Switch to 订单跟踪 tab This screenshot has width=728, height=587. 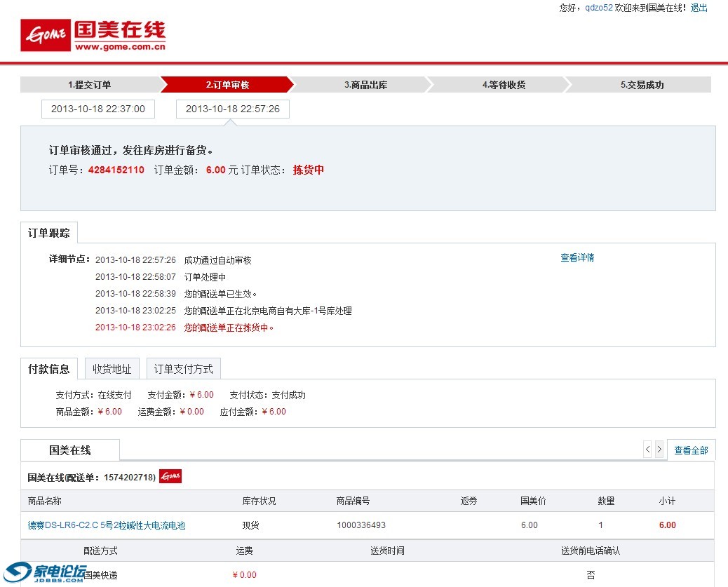coord(49,233)
